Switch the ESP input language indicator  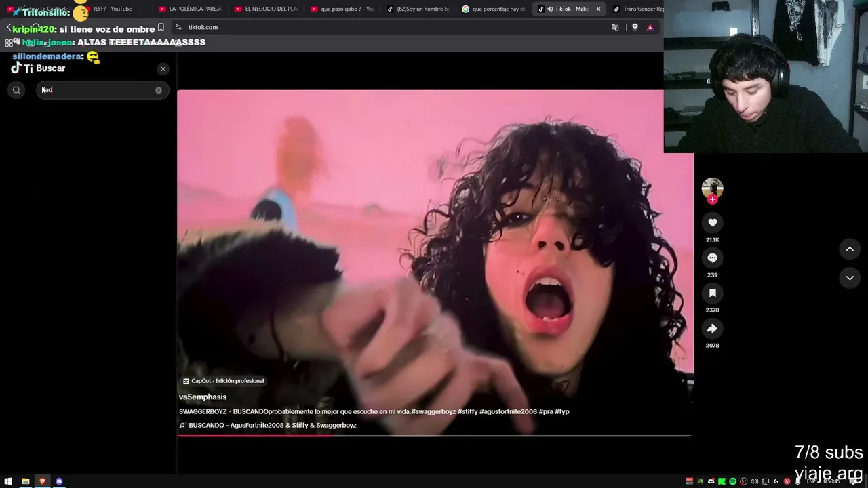click(811, 481)
